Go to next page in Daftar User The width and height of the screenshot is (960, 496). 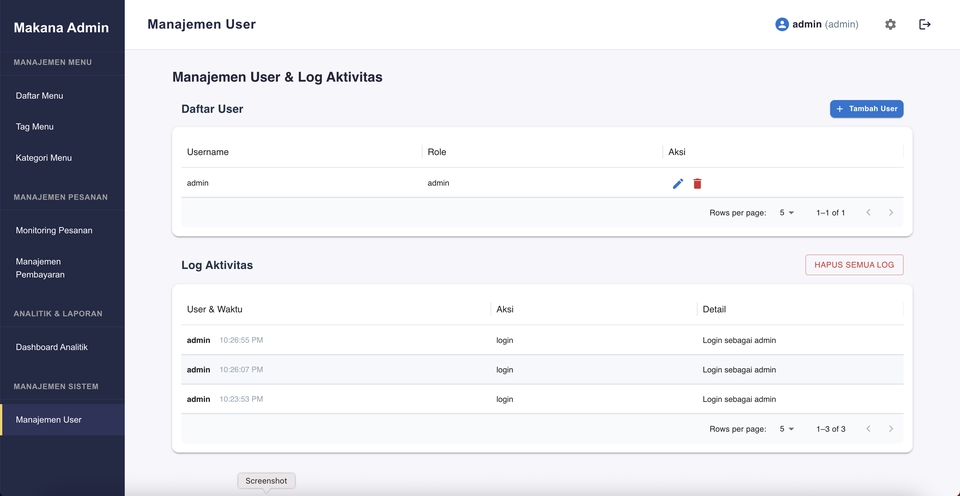tap(891, 213)
